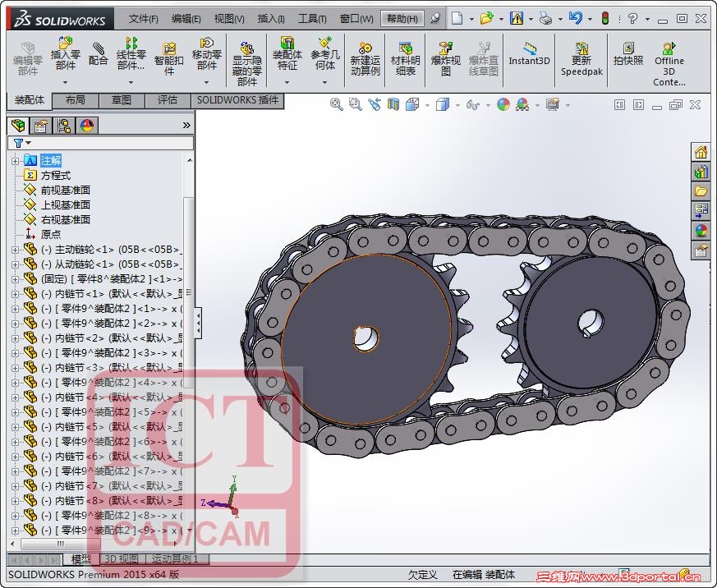The image size is (717, 588).
Task: Open dropdown under Move Component button
Action: tap(207, 82)
